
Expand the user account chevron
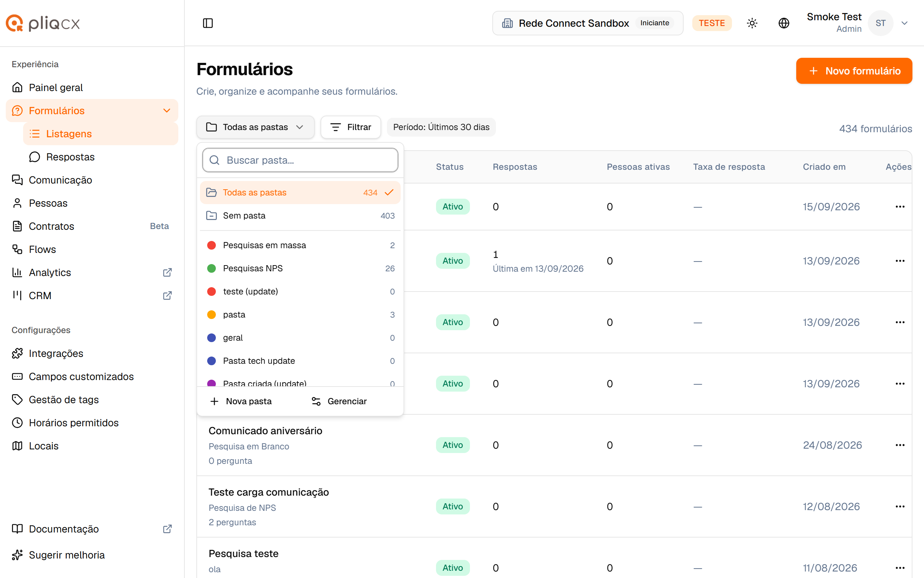[905, 23]
